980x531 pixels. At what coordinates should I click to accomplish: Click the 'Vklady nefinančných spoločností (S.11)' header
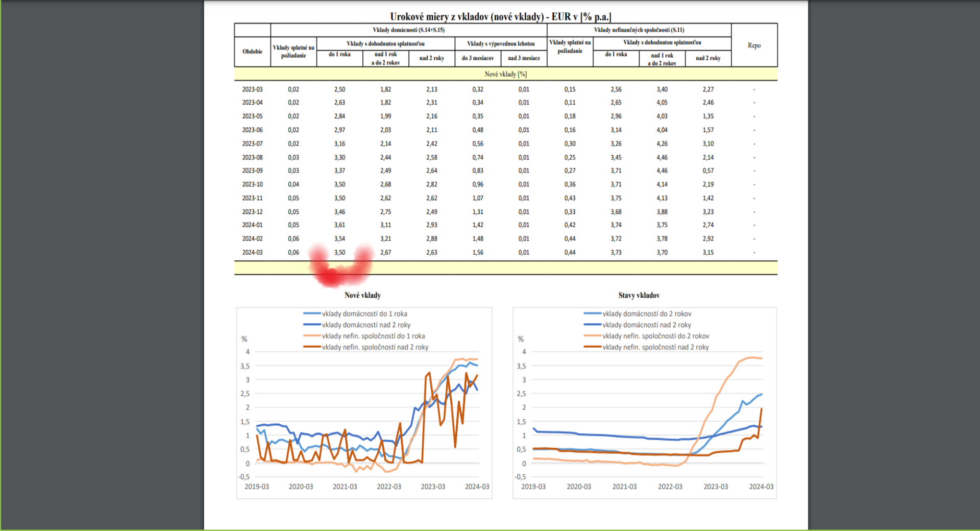[x=639, y=30]
